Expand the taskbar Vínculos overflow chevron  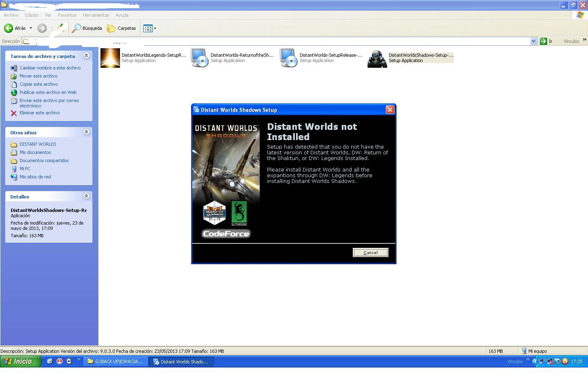point(528,360)
